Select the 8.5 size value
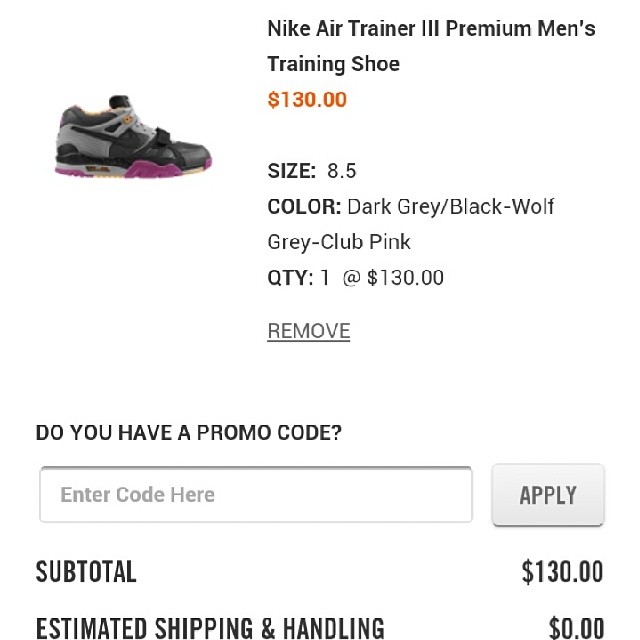The height and width of the screenshot is (640, 640). [x=341, y=171]
